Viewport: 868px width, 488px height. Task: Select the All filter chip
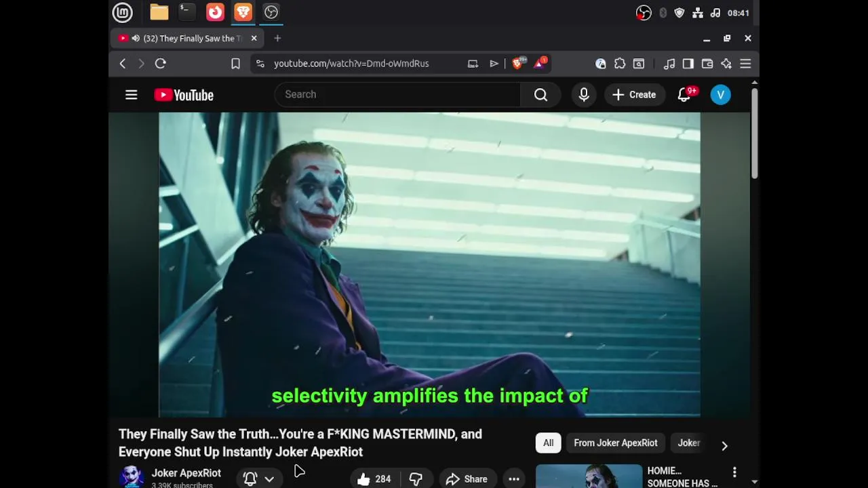(548, 443)
